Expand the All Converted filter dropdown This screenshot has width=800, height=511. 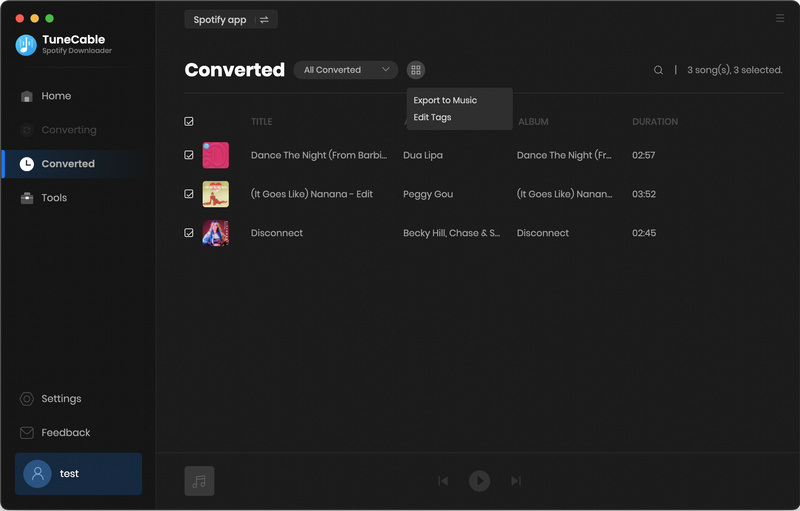pyautogui.click(x=346, y=70)
